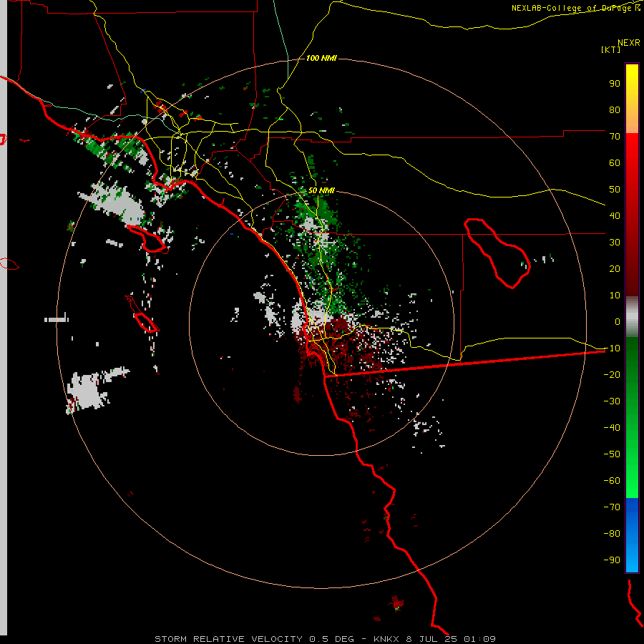Click the -20 tick label on velocity scale
This screenshot has height=644, width=644.
click(x=612, y=374)
